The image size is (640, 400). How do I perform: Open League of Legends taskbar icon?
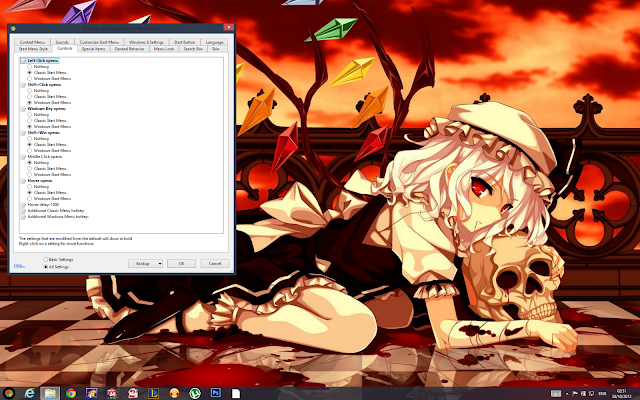point(153,393)
